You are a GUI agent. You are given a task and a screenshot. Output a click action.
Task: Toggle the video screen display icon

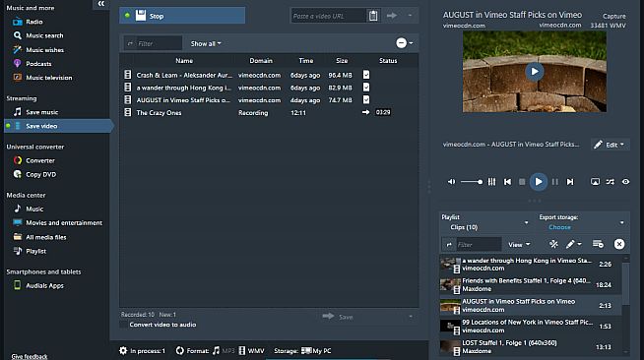pos(595,182)
